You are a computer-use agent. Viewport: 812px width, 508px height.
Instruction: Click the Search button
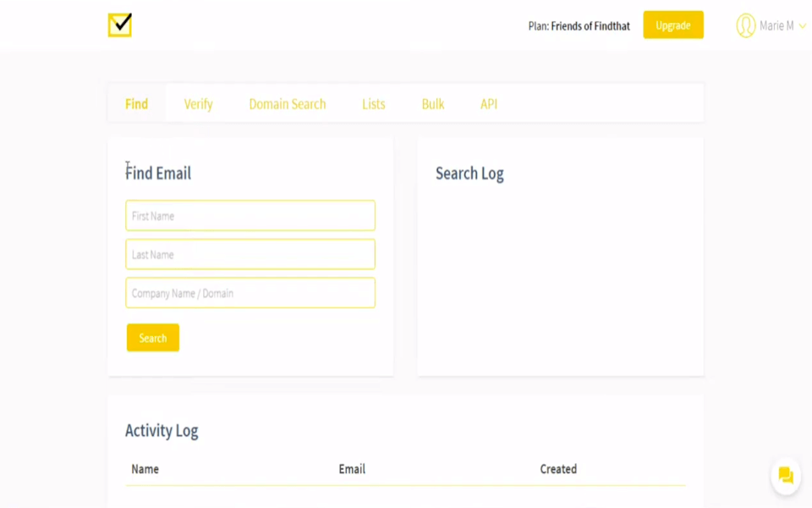pos(153,338)
